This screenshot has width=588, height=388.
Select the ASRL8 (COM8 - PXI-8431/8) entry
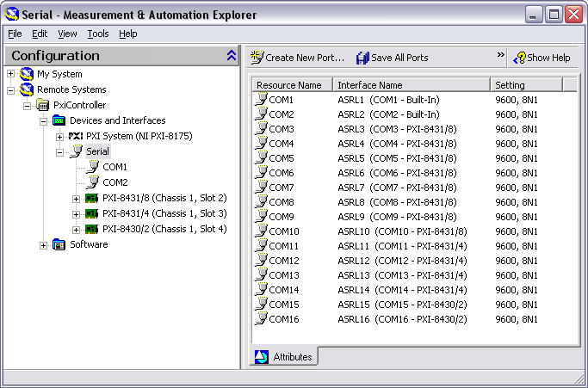397,202
